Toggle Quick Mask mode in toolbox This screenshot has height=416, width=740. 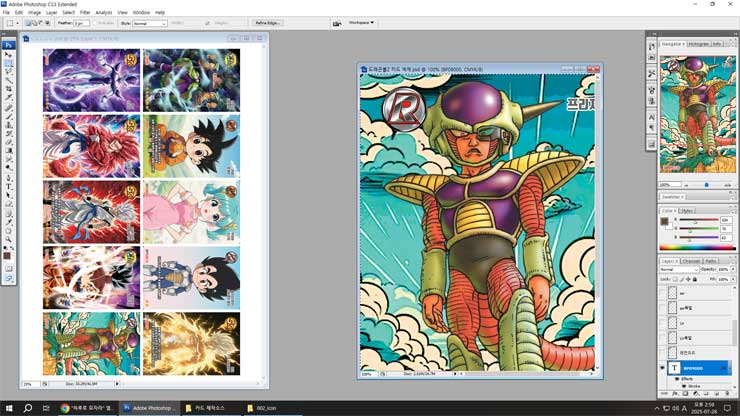pyautogui.click(x=8, y=268)
